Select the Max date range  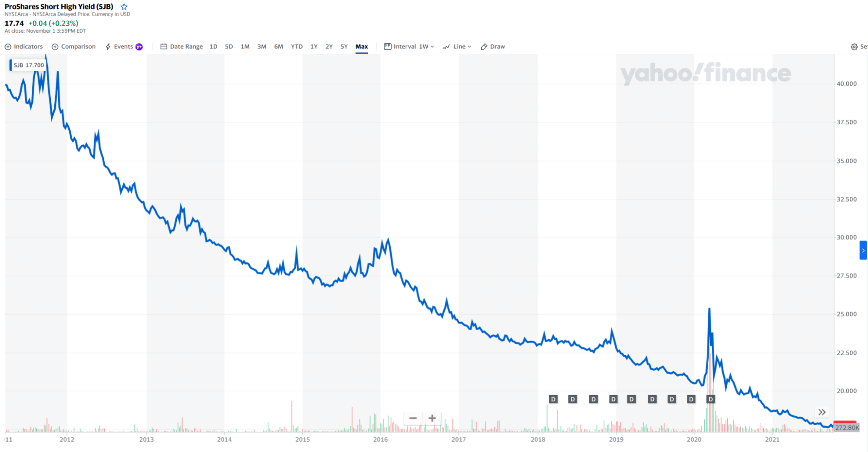362,47
